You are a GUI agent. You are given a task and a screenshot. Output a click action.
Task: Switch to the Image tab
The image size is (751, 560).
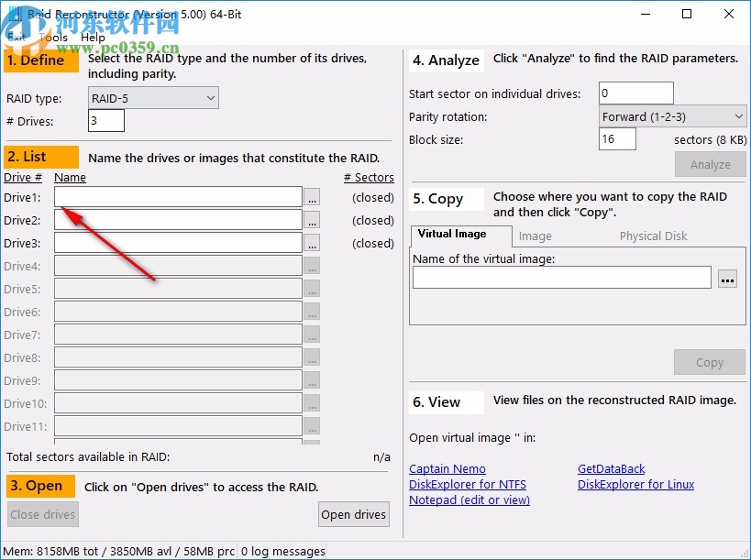coord(535,236)
